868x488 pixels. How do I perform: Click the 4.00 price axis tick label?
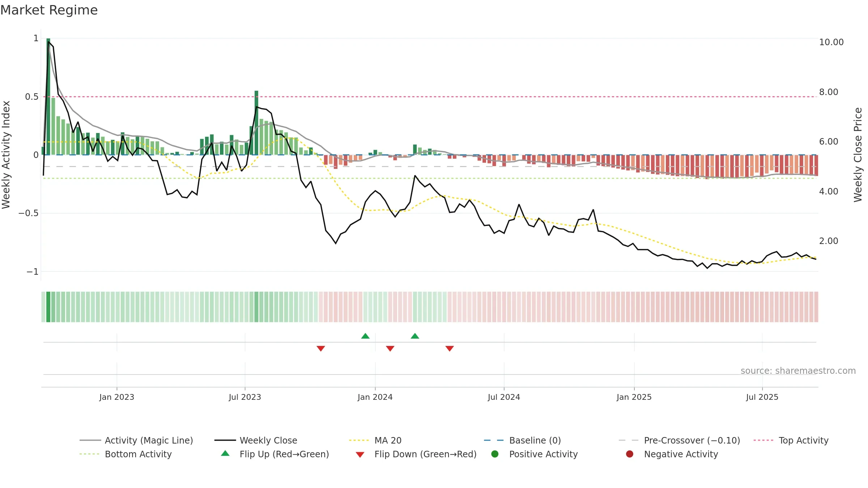(x=829, y=191)
